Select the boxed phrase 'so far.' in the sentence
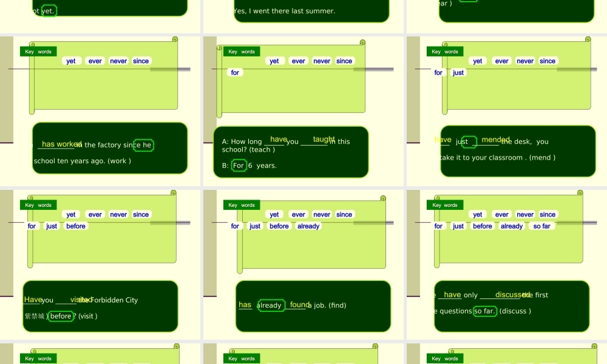This screenshot has width=607, height=364. (485, 311)
